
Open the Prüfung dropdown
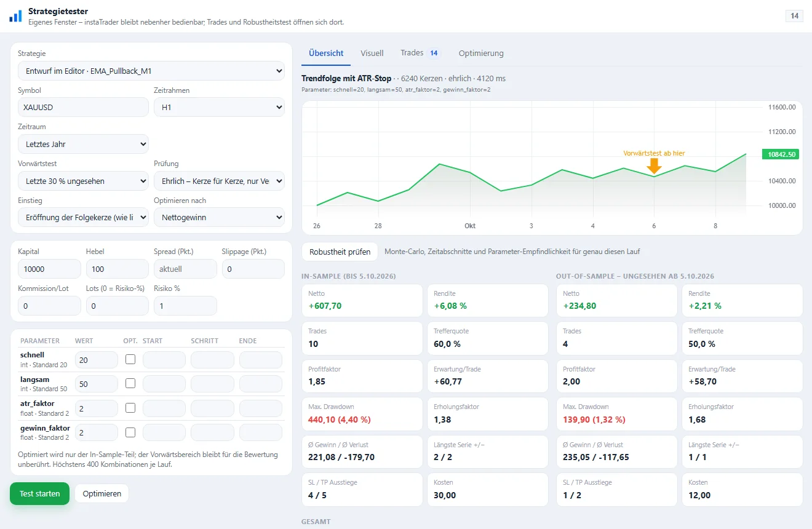(219, 181)
